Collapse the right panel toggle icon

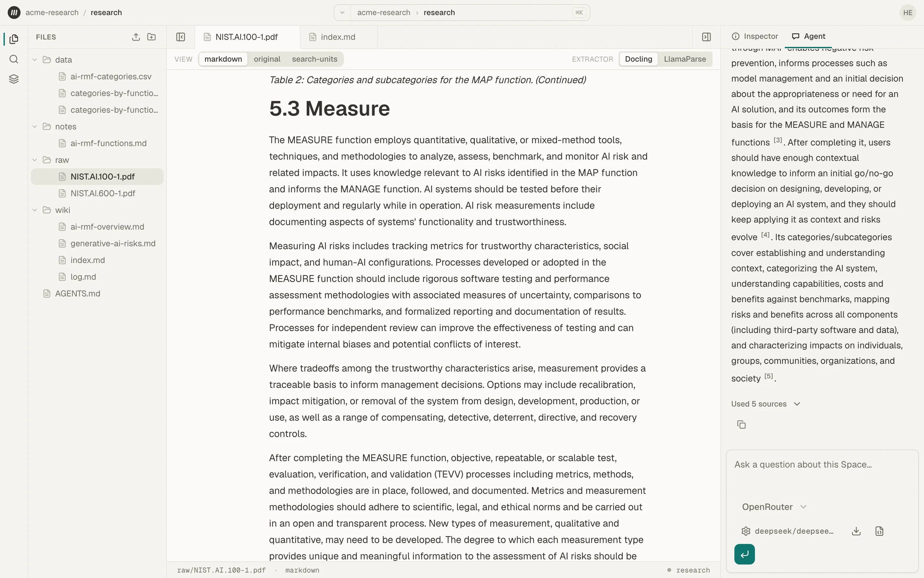tap(706, 37)
